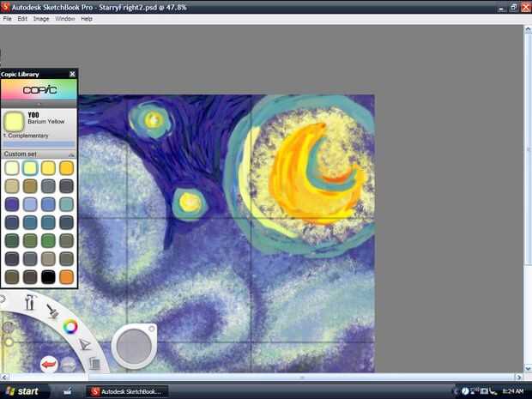
Task: Click the Y00 Barium Yellow current swatch
Action: pyautogui.click(x=14, y=122)
